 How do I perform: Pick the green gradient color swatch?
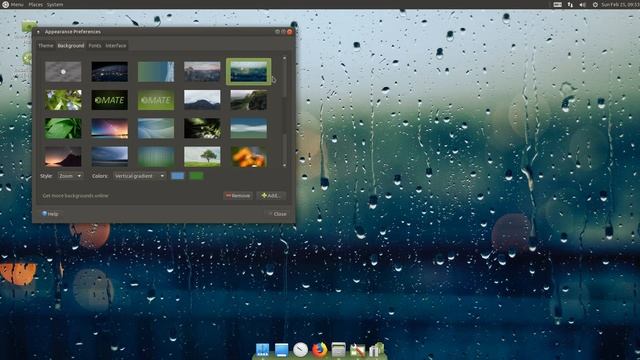click(196, 176)
